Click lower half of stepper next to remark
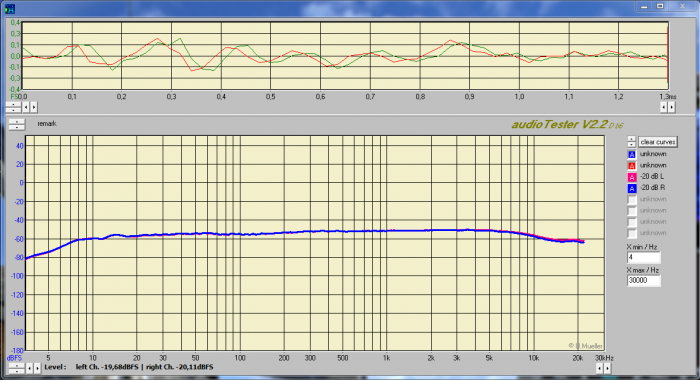Screen dimensions: 700x380 point(17,128)
